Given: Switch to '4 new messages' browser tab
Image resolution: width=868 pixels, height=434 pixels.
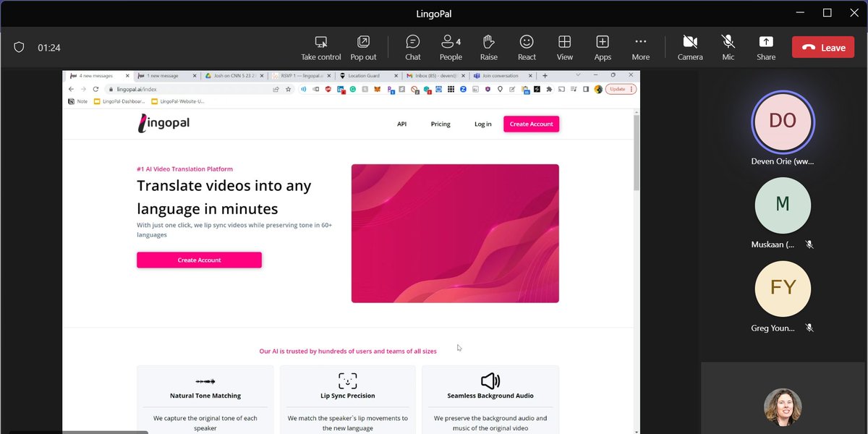Looking at the screenshot, I should (x=100, y=75).
